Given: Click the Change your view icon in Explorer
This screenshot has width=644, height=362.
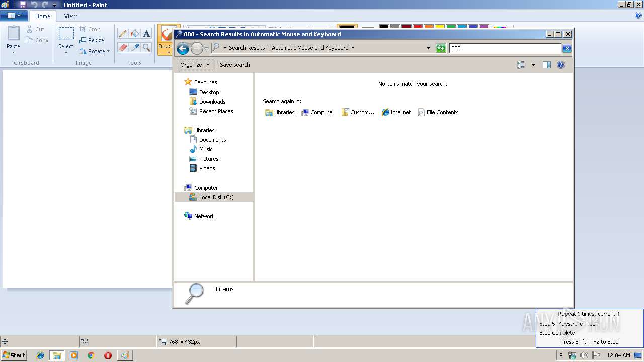Looking at the screenshot, I should pyautogui.click(x=521, y=65).
